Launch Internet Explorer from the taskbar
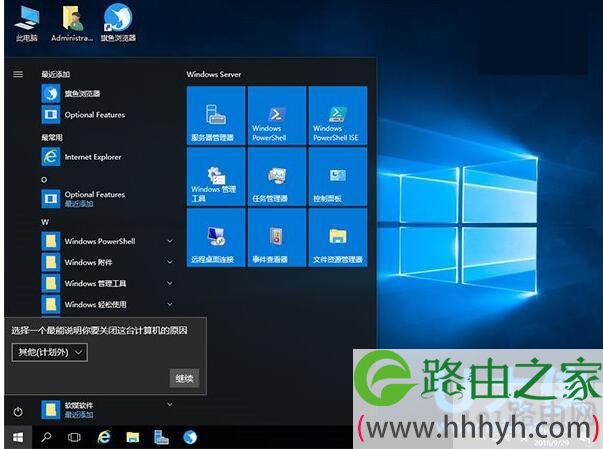The height and width of the screenshot is (449, 603). tap(104, 437)
